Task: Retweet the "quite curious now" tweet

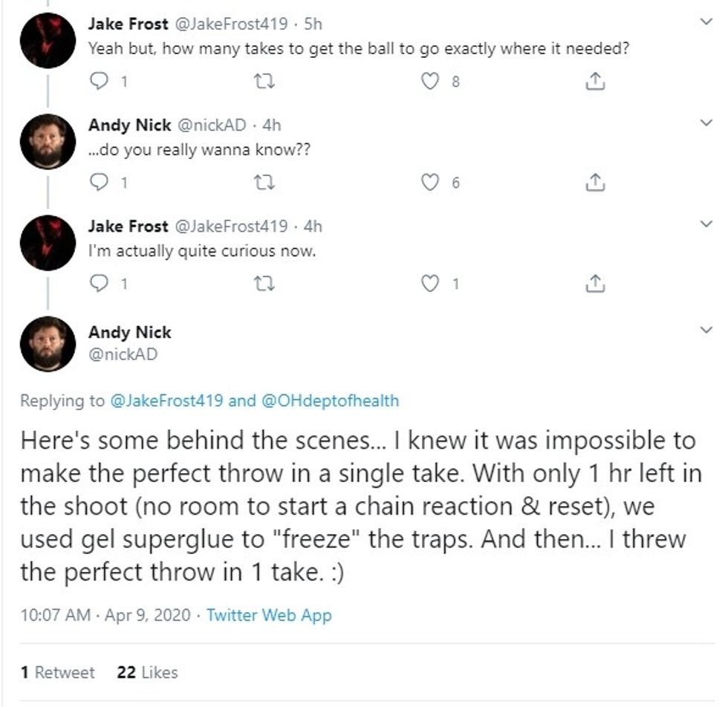Action: (264, 283)
